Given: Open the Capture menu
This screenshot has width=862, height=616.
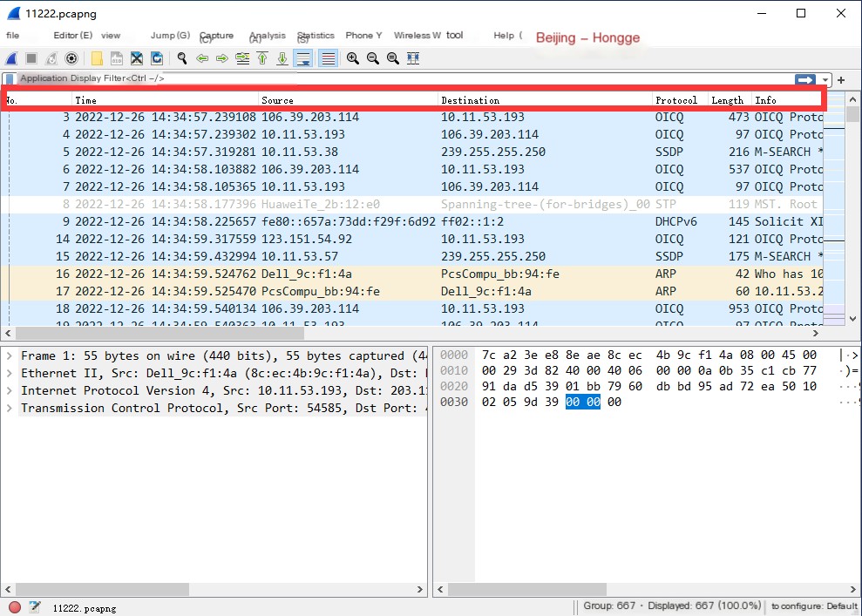Looking at the screenshot, I should tap(217, 36).
